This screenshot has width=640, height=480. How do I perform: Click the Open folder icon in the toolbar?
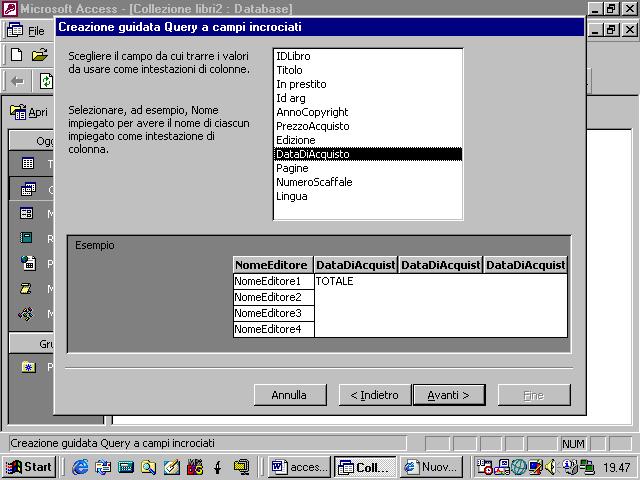pos(40,55)
